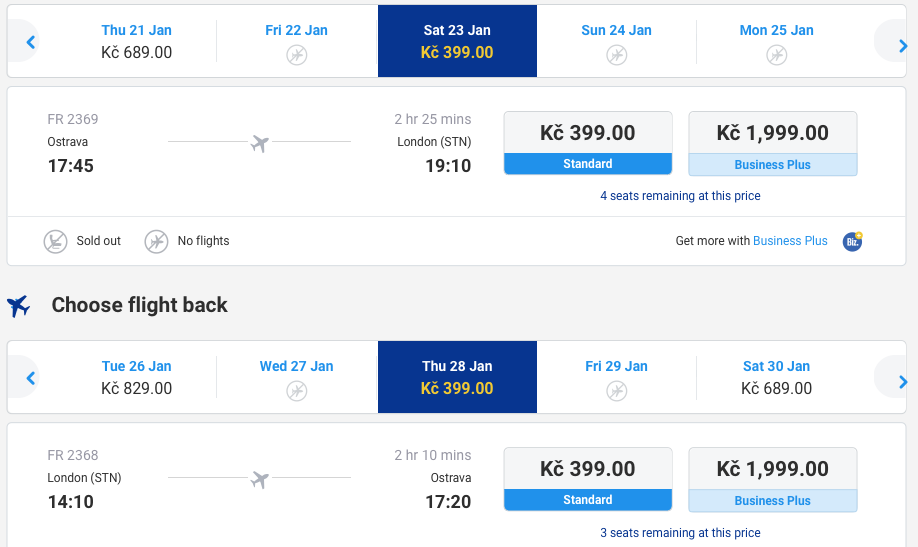Click the Biz Plus badge icon

(852, 241)
